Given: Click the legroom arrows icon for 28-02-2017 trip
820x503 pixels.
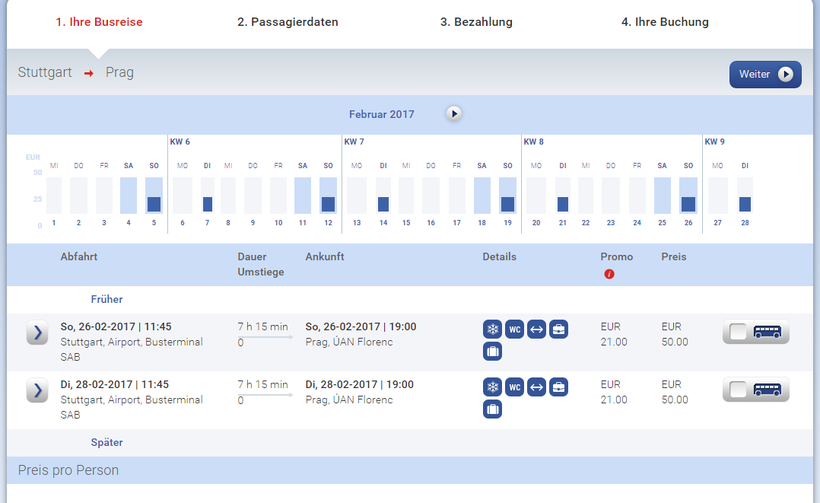Looking at the screenshot, I should pos(537,387).
